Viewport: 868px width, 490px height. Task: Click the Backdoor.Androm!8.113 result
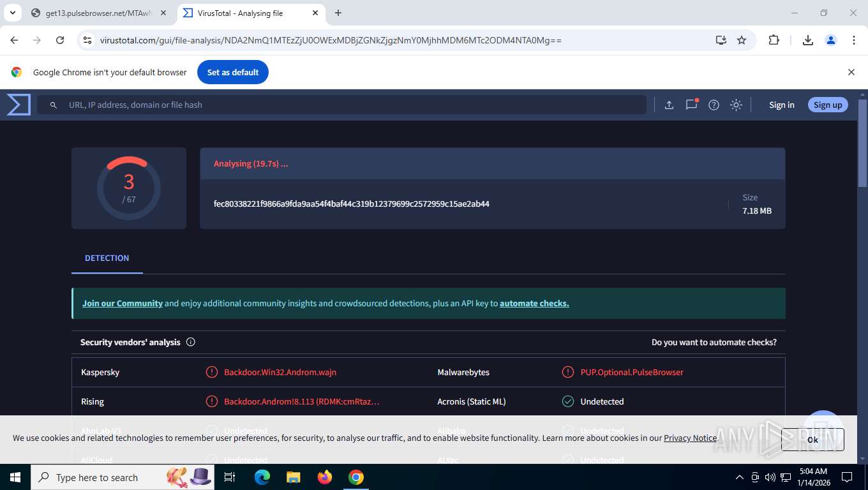pos(302,401)
